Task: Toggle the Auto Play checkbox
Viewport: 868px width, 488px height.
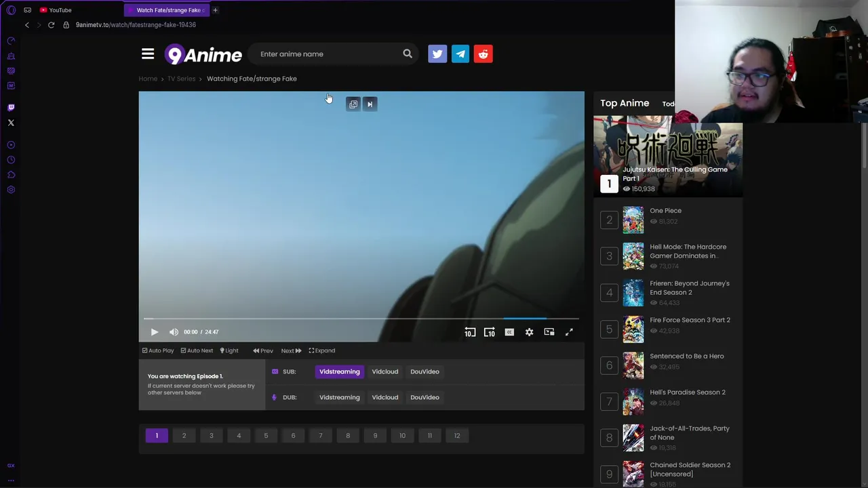Action: (x=158, y=350)
